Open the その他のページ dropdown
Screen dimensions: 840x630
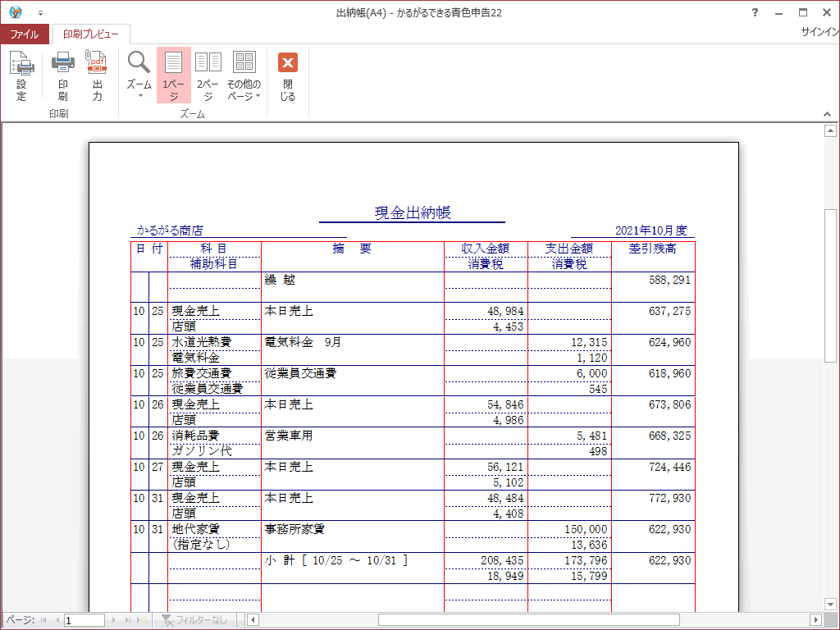(x=244, y=75)
